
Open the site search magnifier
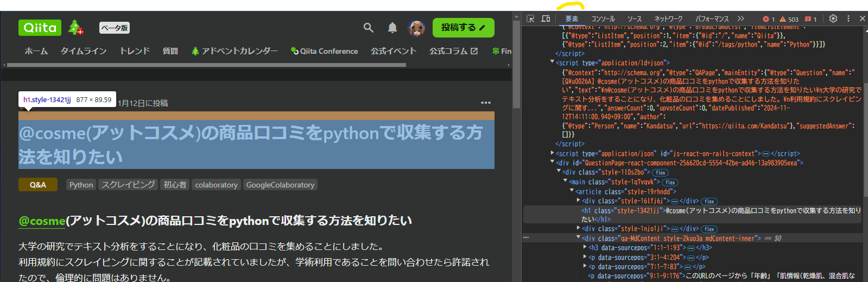click(369, 28)
